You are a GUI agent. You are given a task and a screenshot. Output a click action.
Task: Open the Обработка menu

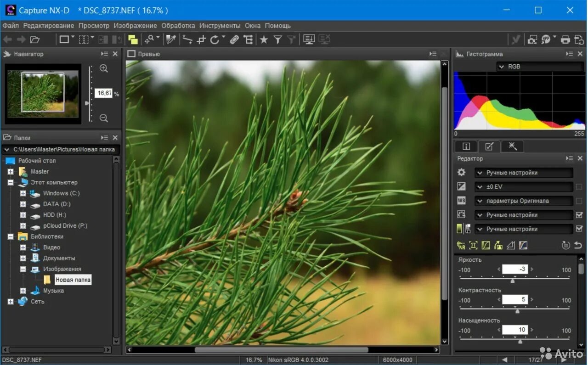[x=178, y=26]
